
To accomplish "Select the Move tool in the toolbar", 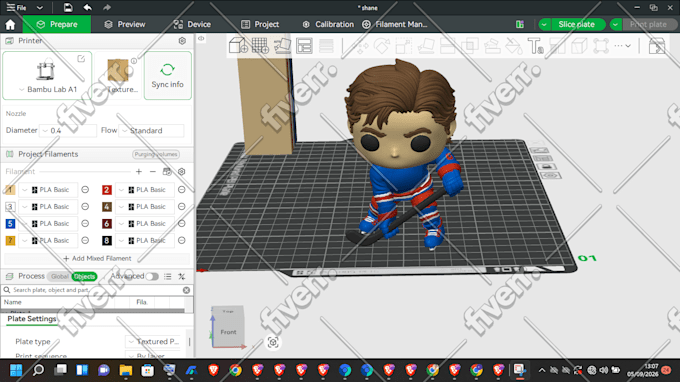I will 360,46.
